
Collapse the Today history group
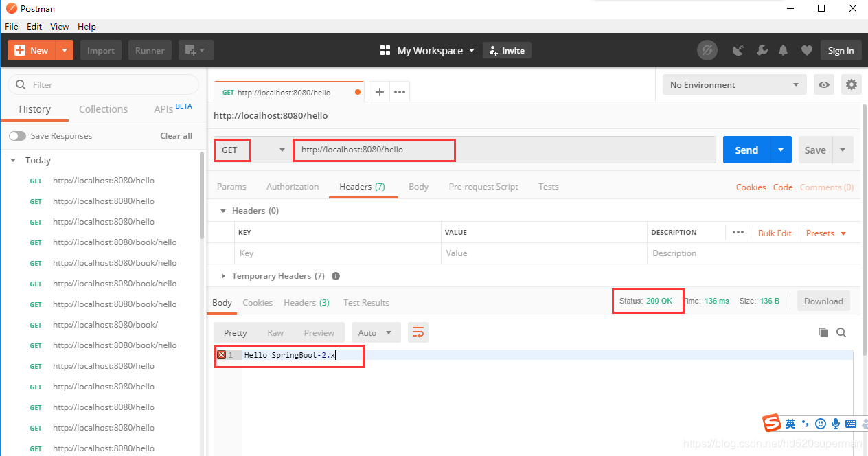(x=13, y=160)
